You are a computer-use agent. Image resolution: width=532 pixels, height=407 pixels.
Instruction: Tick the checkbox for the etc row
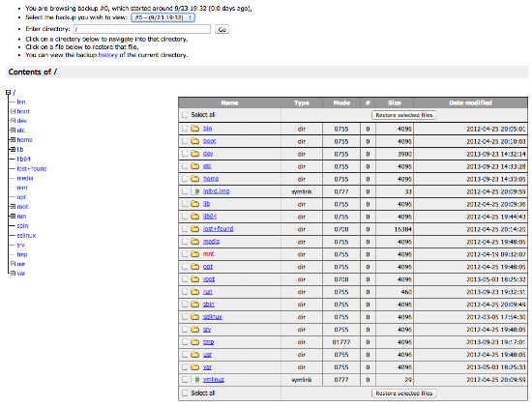click(x=185, y=166)
